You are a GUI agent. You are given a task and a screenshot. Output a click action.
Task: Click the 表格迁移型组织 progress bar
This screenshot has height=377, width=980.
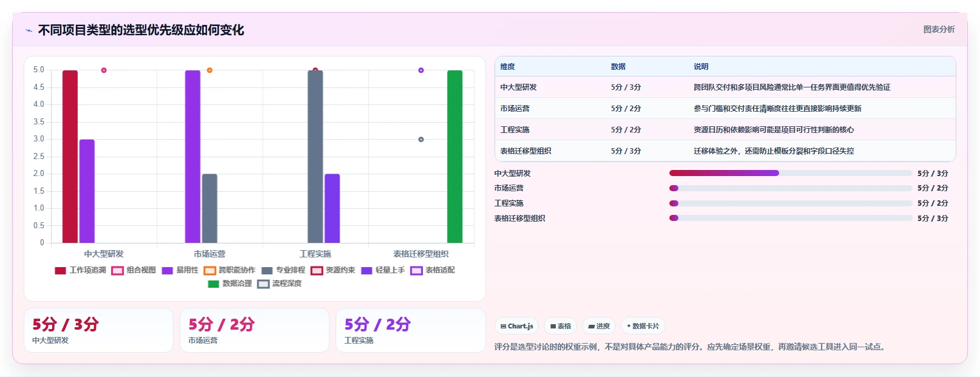791,218
